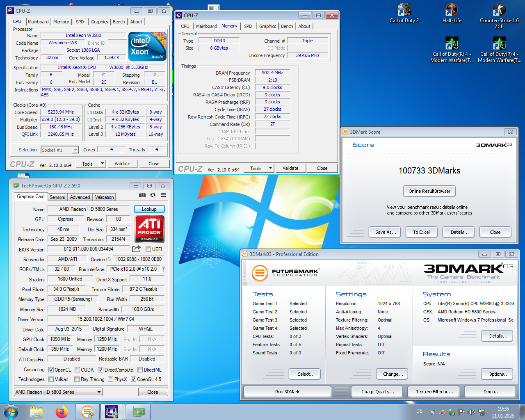Open Firefox from the taskbar
The width and height of the screenshot is (525, 420).
pos(62,412)
